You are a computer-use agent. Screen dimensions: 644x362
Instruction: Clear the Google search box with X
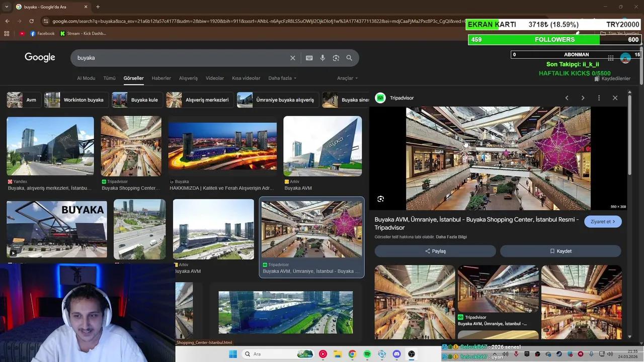(x=293, y=58)
